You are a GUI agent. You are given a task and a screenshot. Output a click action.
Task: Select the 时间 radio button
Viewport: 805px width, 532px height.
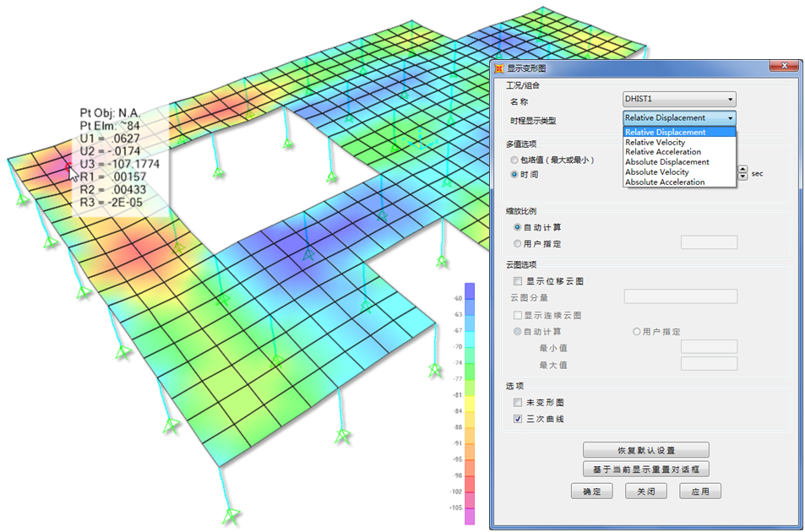(x=514, y=175)
